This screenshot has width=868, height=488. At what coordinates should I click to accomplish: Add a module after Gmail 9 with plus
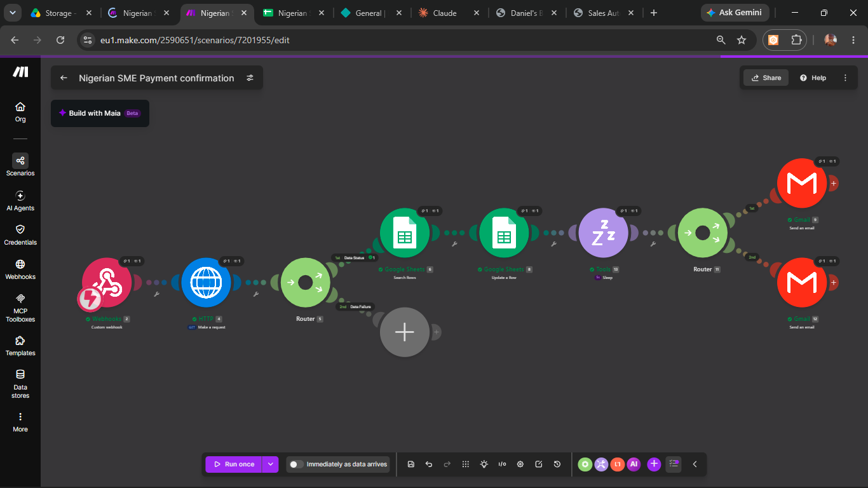(833, 183)
